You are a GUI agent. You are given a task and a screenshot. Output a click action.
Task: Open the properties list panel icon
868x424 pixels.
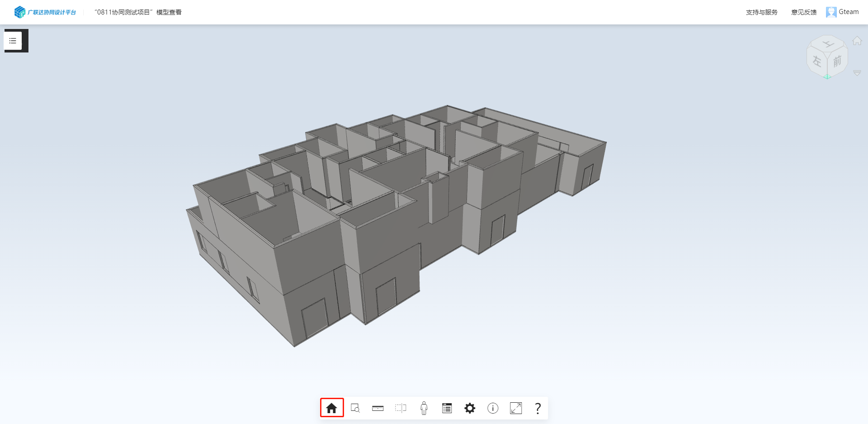tap(447, 408)
